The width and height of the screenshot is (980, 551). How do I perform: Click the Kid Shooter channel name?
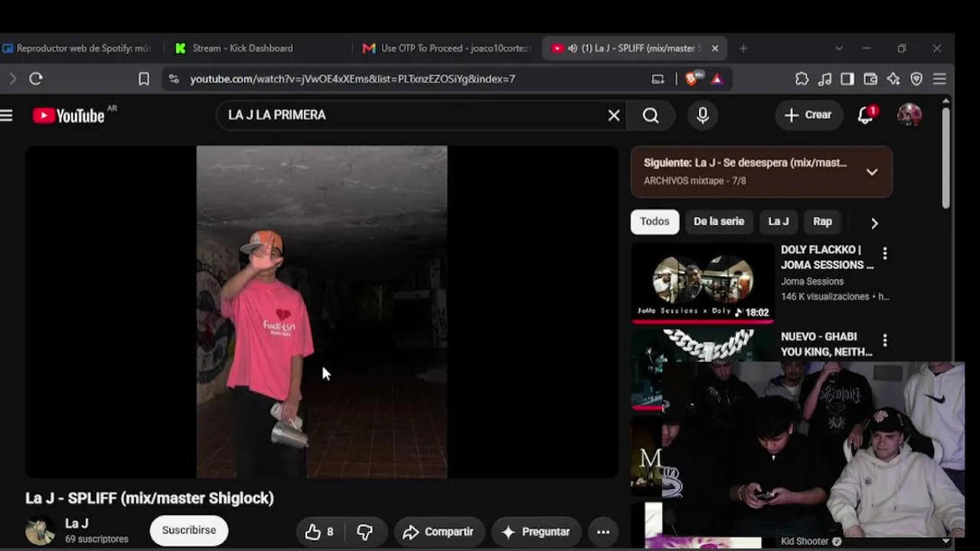click(x=805, y=542)
